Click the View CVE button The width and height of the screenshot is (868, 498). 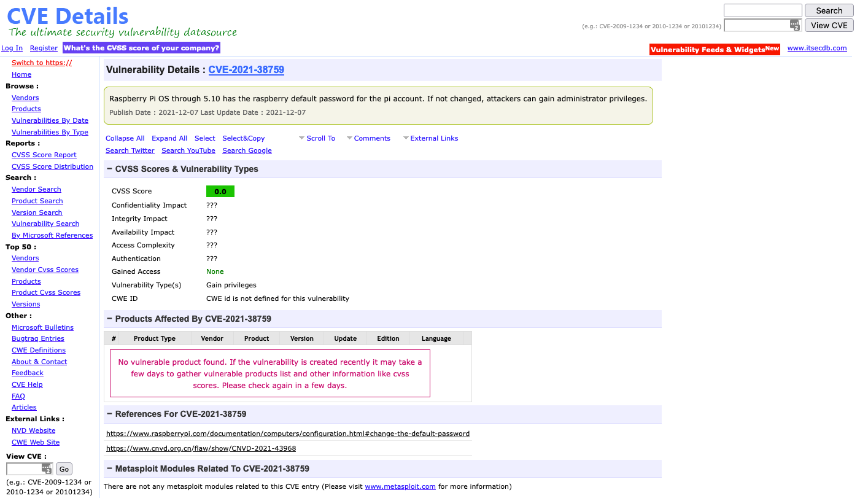[829, 25]
